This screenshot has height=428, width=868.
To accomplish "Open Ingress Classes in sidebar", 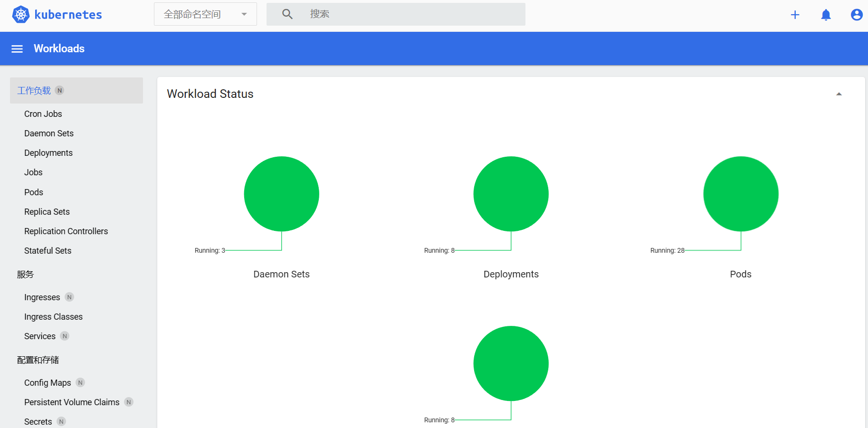I will pyautogui.click(x=53, y=317).
